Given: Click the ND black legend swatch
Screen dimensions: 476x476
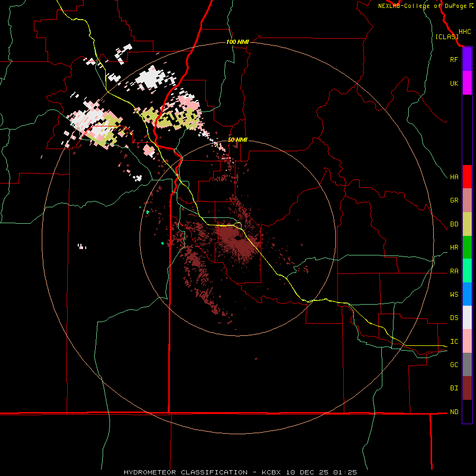Looking at the screenshot, I should [467, 411].
